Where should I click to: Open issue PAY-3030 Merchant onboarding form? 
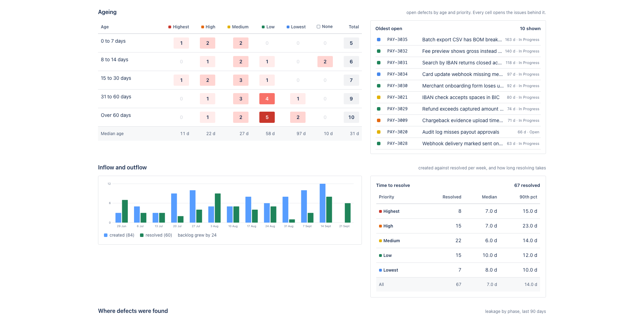coord(458,86)
